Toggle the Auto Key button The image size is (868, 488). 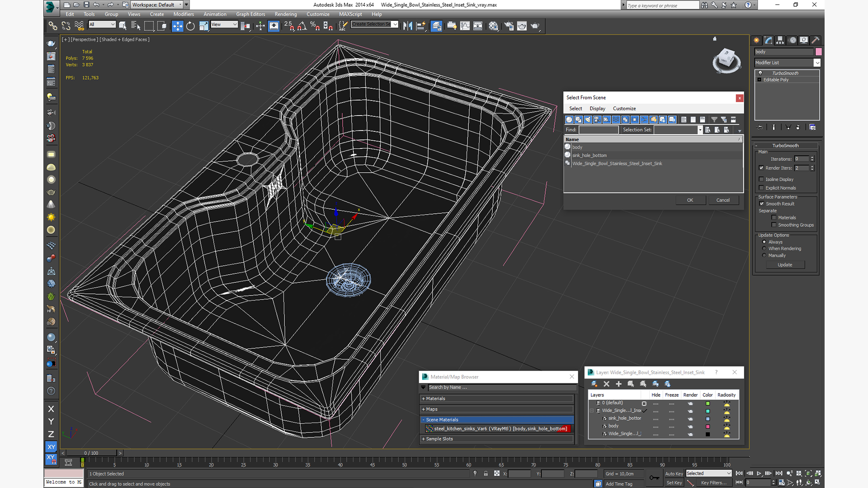pos(674,474)
